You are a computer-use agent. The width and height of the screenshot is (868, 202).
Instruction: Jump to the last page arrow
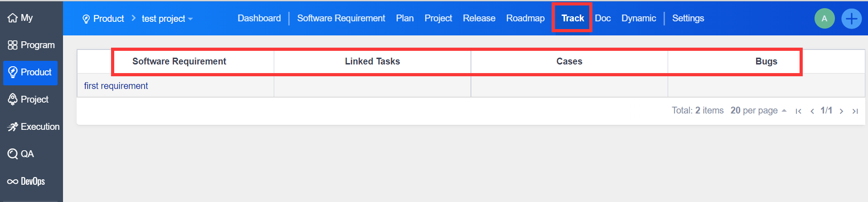tap(855, 111)
